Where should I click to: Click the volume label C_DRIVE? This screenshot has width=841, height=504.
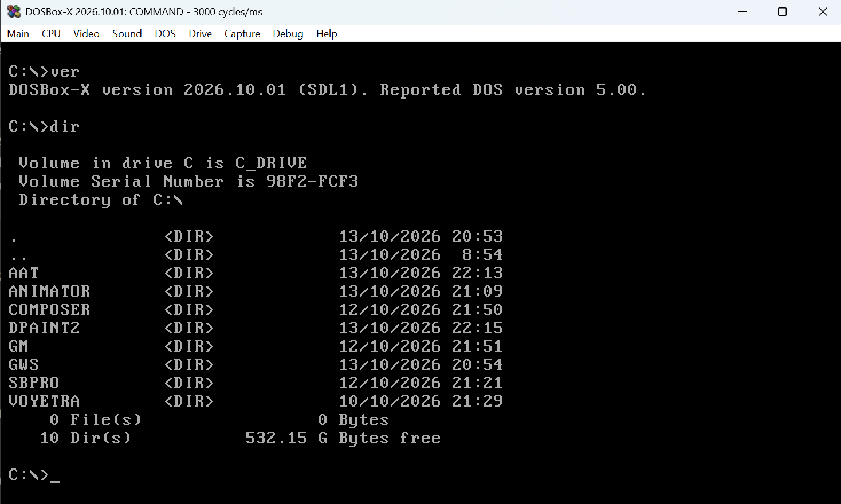click(272, 163)
